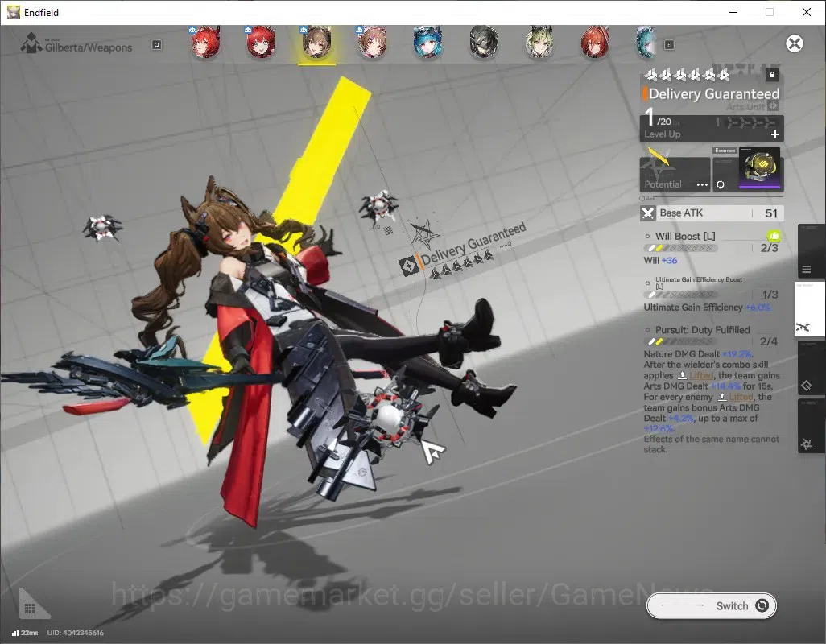
Task: Click the E key next-operator icon
Action: [x=669, y=45]
